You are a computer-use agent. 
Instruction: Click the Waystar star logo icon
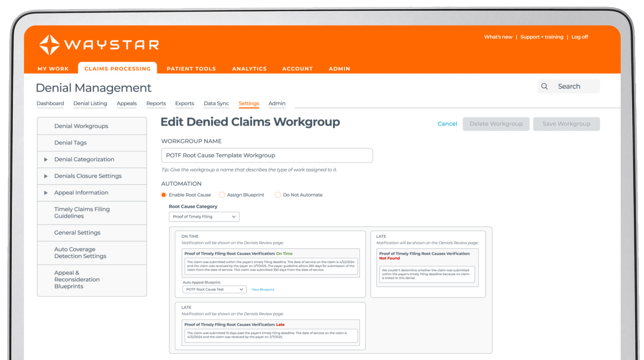click(49, 45)
